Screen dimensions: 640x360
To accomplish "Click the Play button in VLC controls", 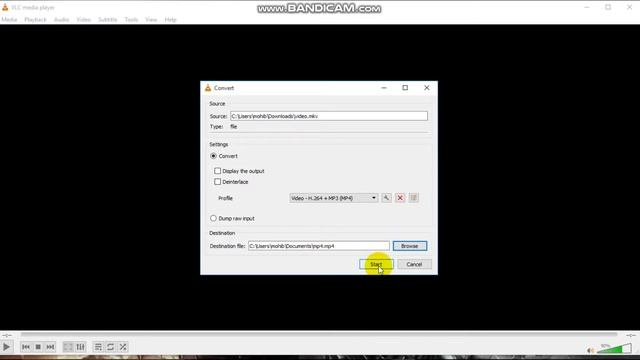I will tap(7, 347).
